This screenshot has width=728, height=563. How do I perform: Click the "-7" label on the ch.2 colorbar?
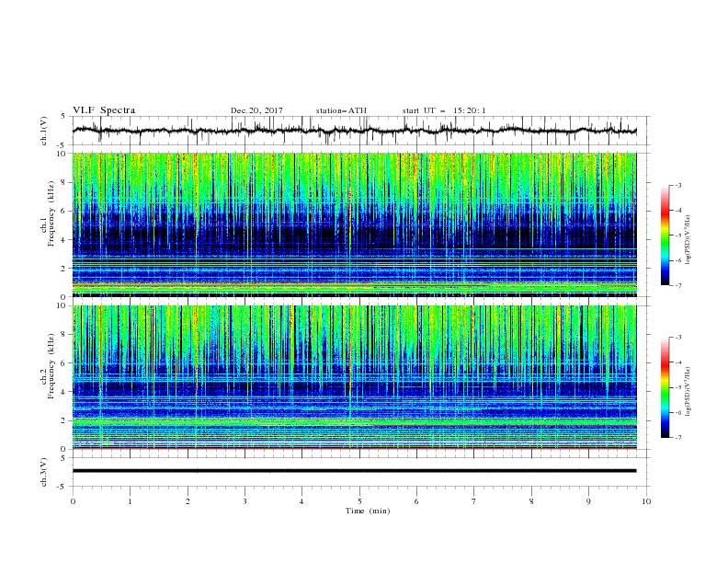[x=677, y=438]
